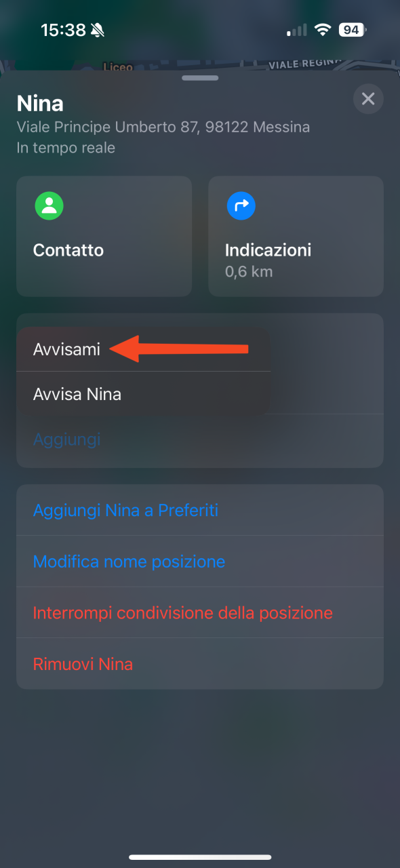Open the Contatto card
Image resolution: width=400 pixels, height=868 pixels.
(104, 237)
